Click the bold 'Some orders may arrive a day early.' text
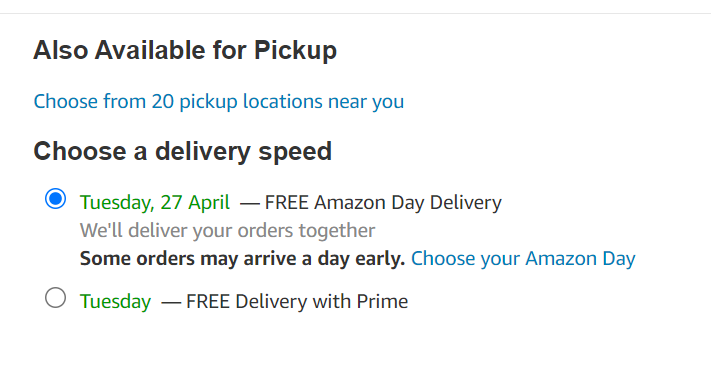 click(242, 259)
